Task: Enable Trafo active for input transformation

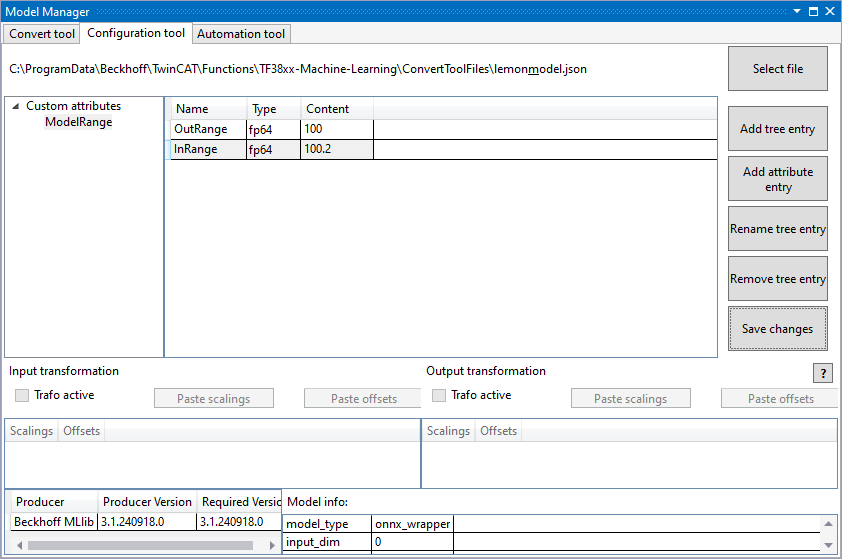Action: (22, 395)
